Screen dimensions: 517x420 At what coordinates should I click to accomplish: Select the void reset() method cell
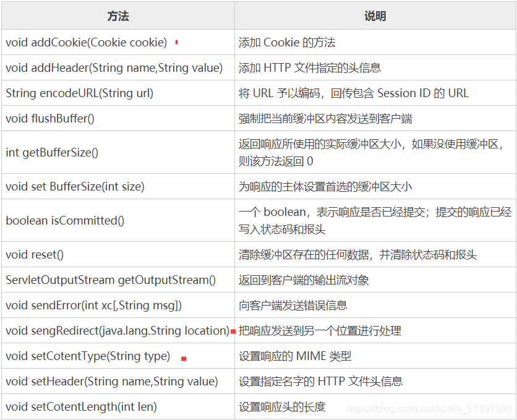tap(118, 254)
